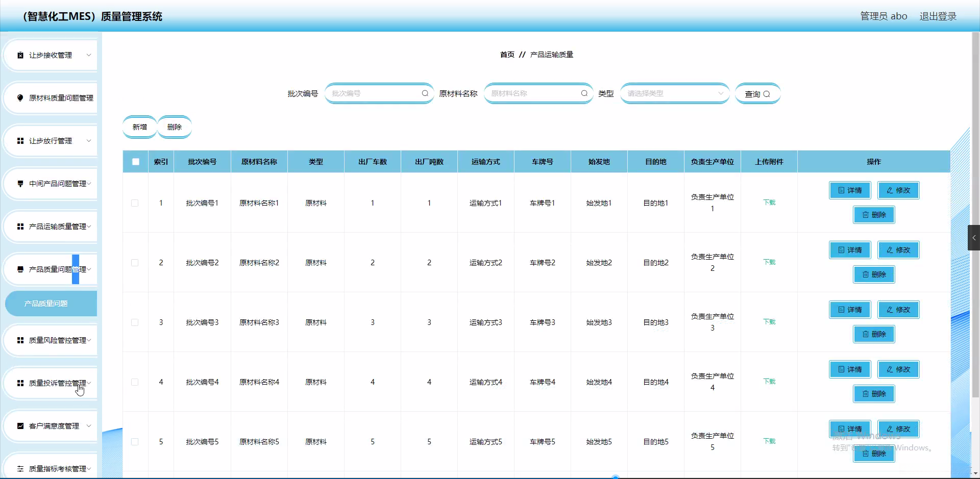Select the 产品质量问题 submenu item
The height and width of the screenshot is (479, 980).
[51, 304]
